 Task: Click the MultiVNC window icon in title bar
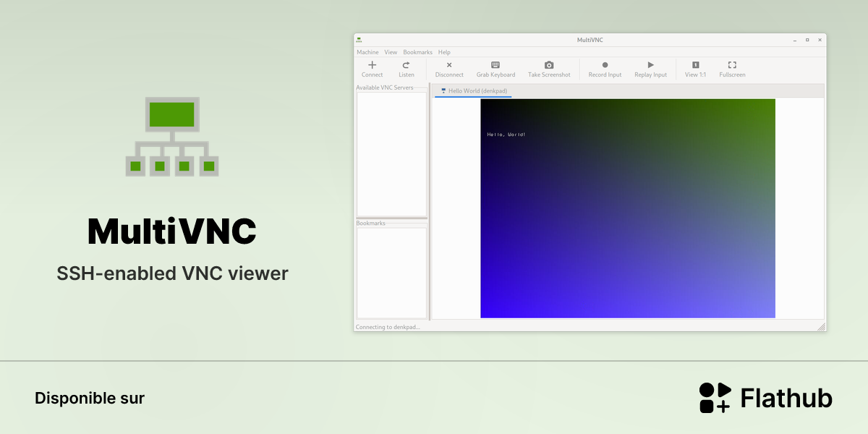point(359,40)
